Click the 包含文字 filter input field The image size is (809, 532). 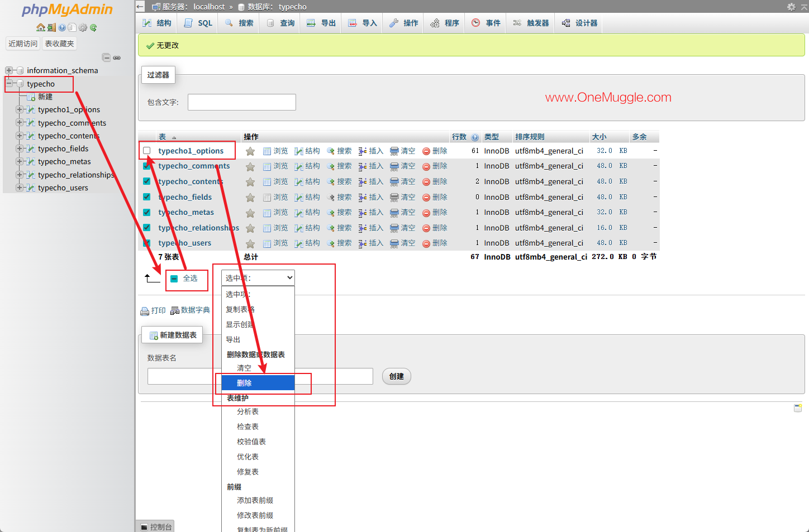pyautogui.click(x=242, y=102)
